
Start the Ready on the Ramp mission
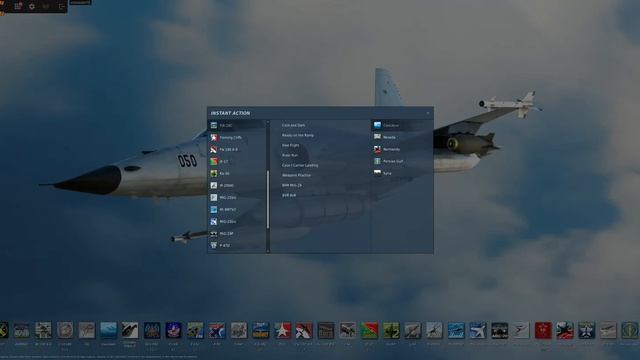point(298,135)
